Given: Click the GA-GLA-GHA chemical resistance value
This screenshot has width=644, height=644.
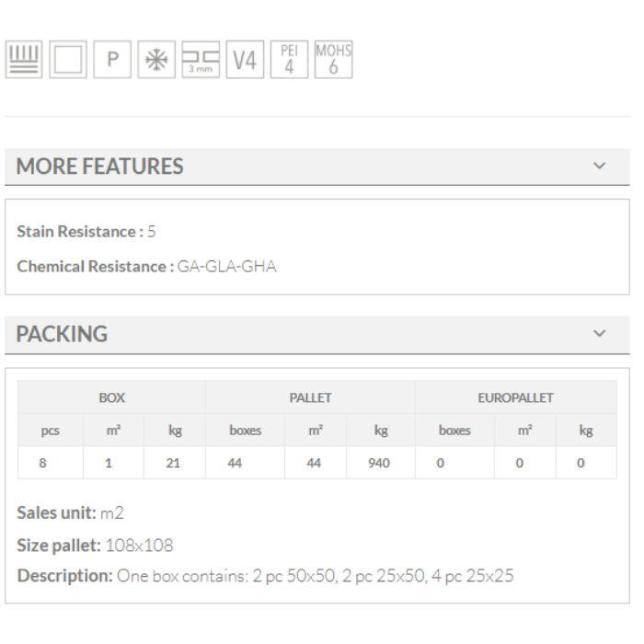Looking at the screenshot, I should [226, 267].
